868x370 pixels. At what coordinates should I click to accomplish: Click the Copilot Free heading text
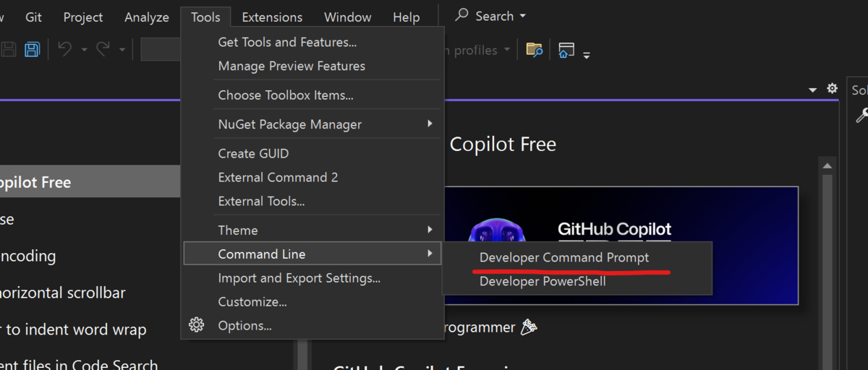pos(503,144)
